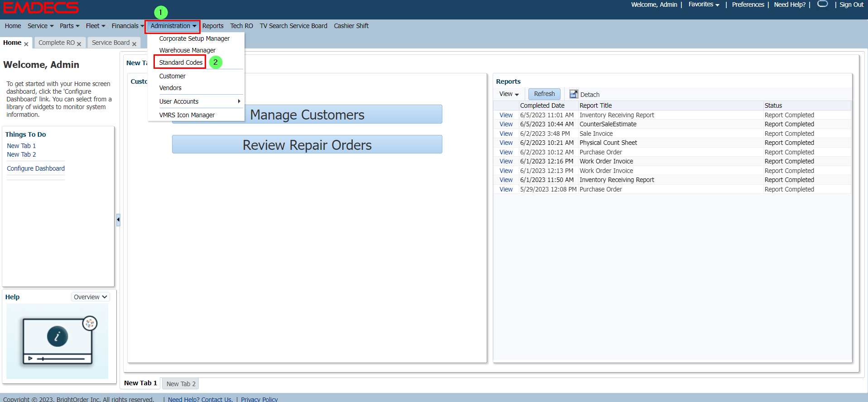Screen dimensions: 868x402
Task: Click the Configure Dashboard link
Action: coord(36,168)
